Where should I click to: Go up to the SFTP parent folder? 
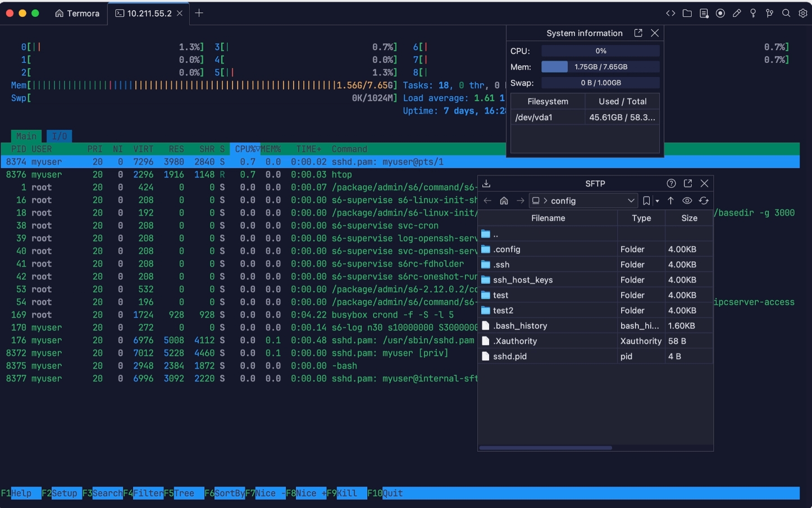[x=670, y=201]
